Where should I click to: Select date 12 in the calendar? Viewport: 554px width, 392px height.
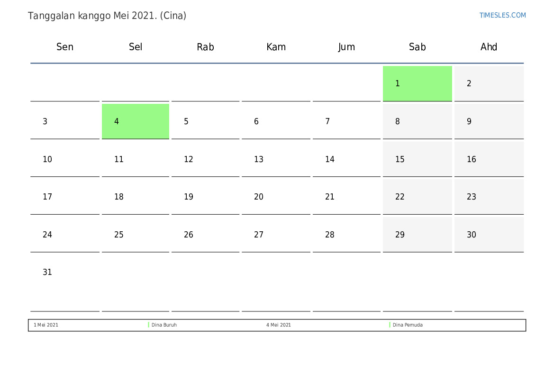[189, 159]
